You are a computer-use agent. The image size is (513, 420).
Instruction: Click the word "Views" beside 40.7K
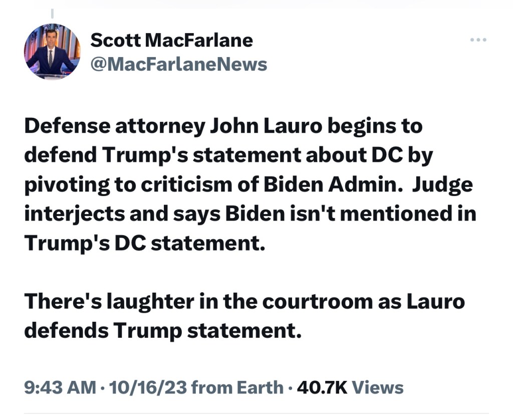[x=378, y=387]
